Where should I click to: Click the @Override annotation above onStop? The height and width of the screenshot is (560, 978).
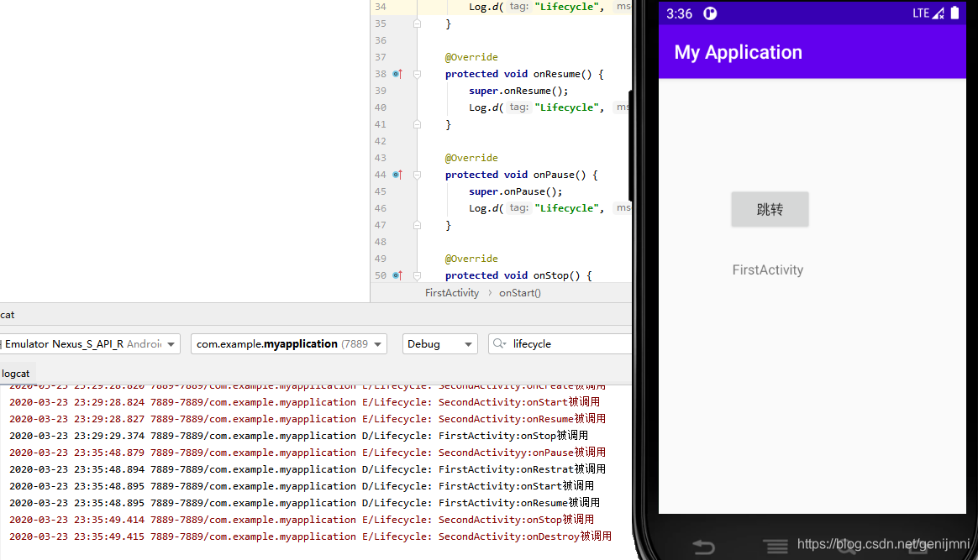[471, 259]
